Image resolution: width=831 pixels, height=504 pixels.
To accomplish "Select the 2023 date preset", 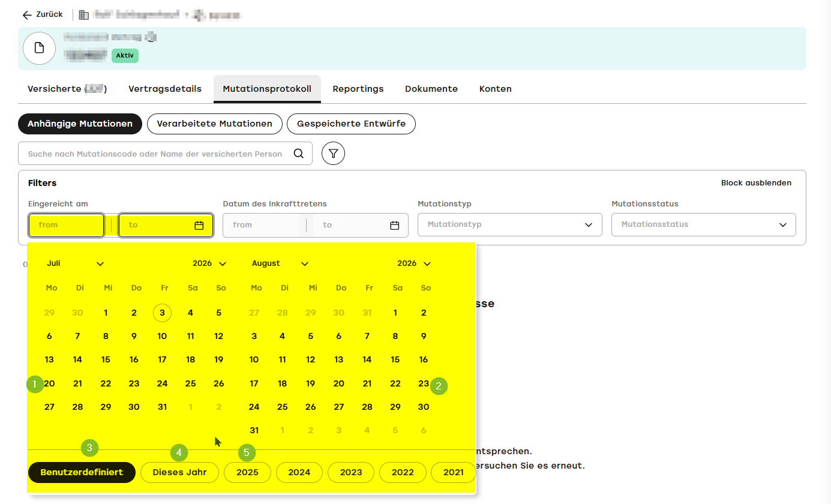I will 351,472.
